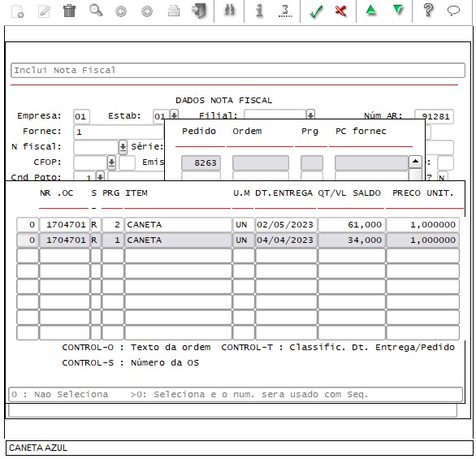This screenshot has height=459, width=476.
Task: Click the green up arrow icon
Action: (x=371, y=11)
